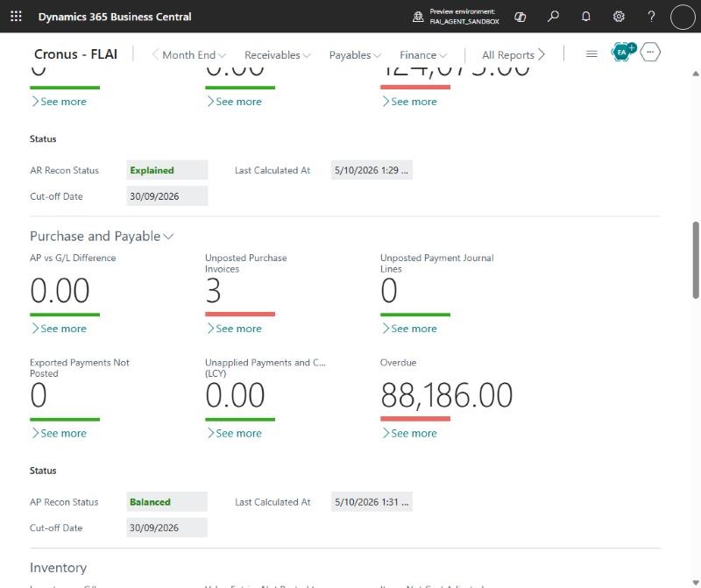This screenshot has height=588, width=701.
Task: Click the preview environment icon
Action: point(418,17)
